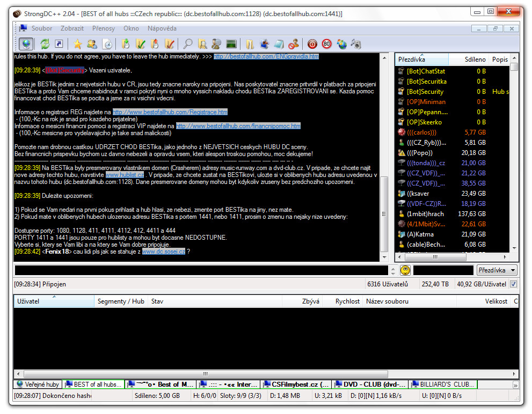Click the monitor settings toolbar icon

pos(265,44)
